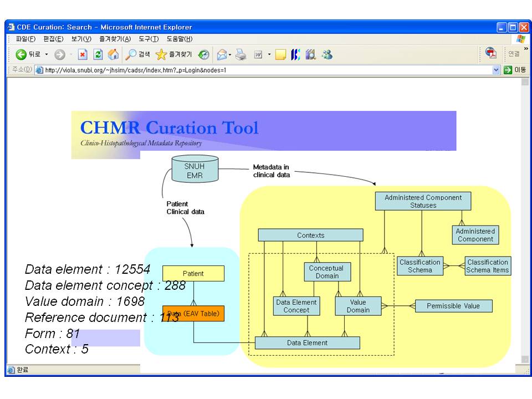Click the Data Element Concept box
Screen dimensions: 532x399
pyautogui.click(x=296, y=306)
